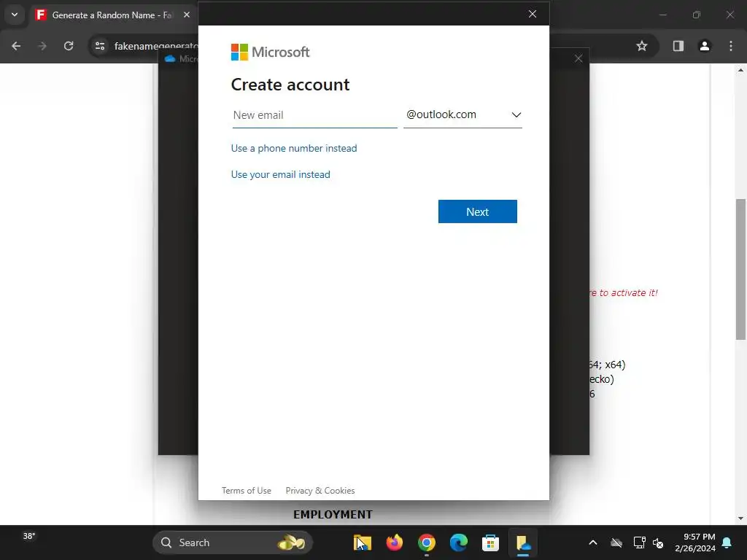
Task: Choose Use a phone number instead
Action: [x=293, y=148]
